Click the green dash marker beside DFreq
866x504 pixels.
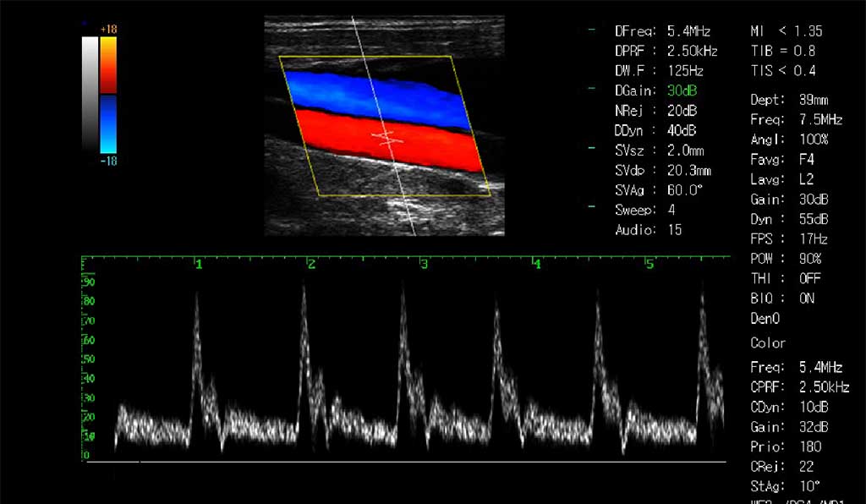pos(592,30)
